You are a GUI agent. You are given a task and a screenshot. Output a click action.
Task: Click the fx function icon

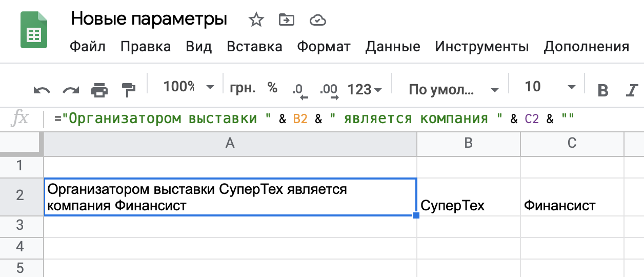tap(19, 119)
